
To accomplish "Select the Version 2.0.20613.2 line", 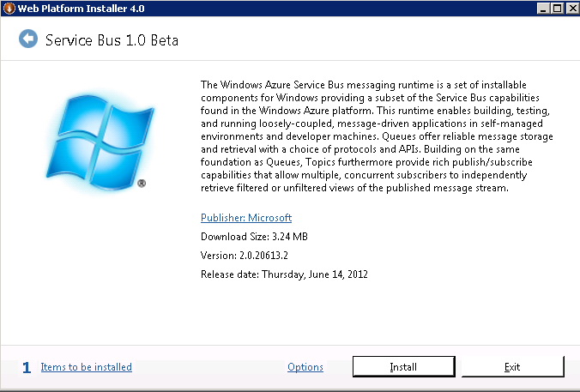I will pyautogui.click(x=245, y=255).
